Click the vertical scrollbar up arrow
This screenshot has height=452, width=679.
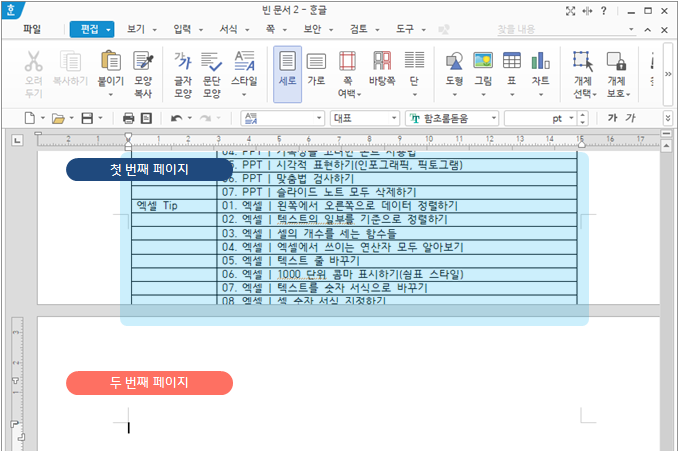666,147
